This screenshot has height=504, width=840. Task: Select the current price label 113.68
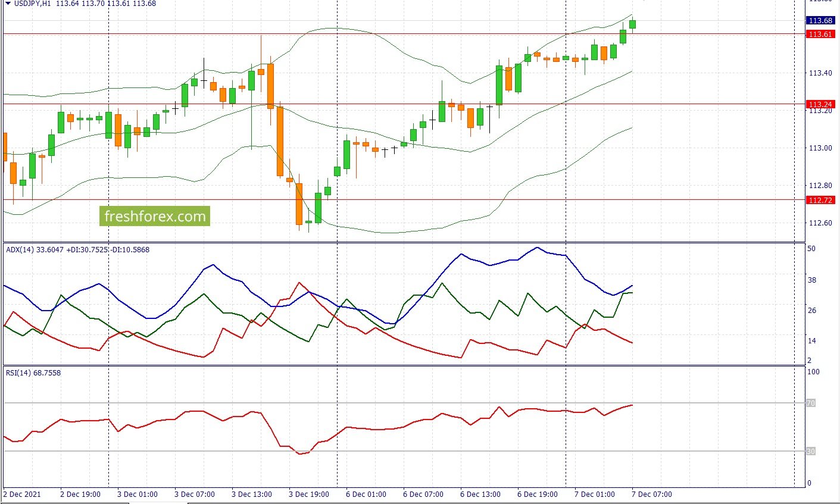820,21
